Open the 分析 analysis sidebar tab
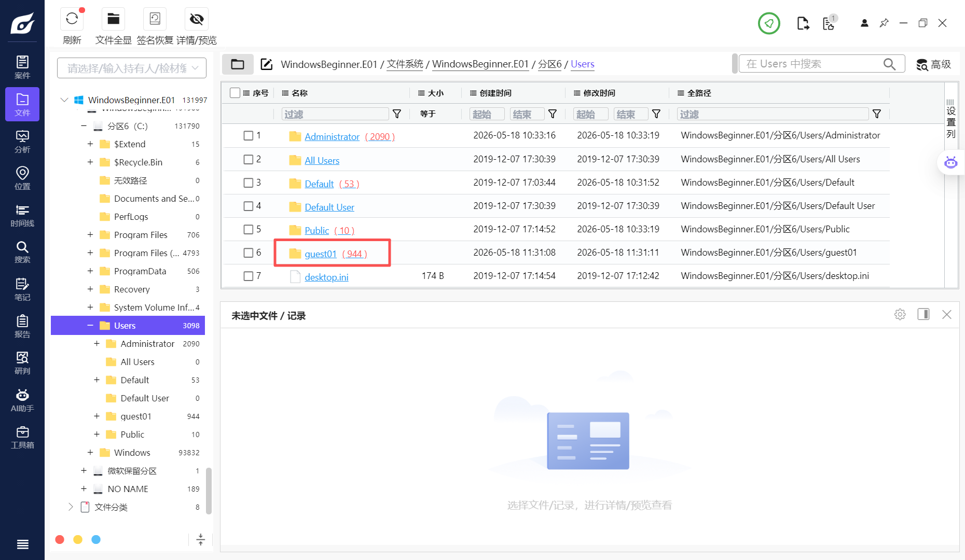This screenshot has width=965, height=560. 22,141
